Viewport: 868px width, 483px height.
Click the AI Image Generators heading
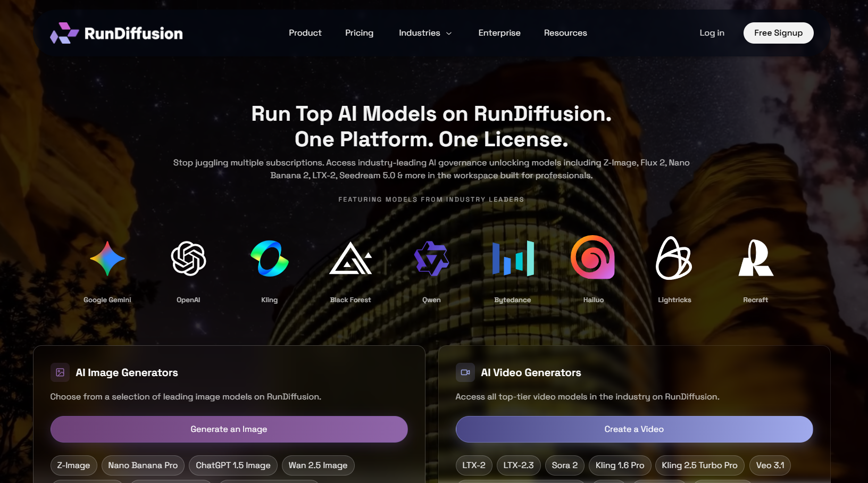tap(127, 373)
